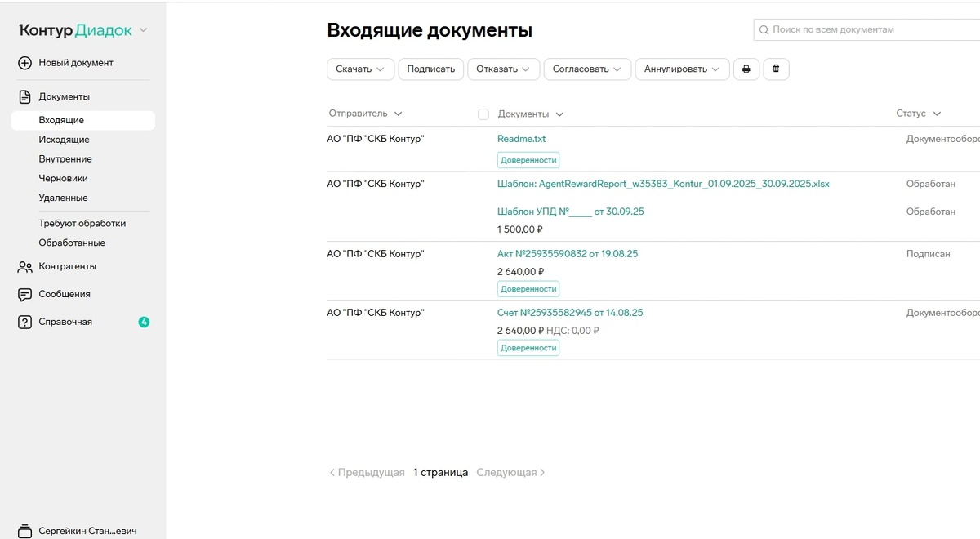The image size is (980, 539).
Task: Click the green badge showing 4
Action: (144, 322)
